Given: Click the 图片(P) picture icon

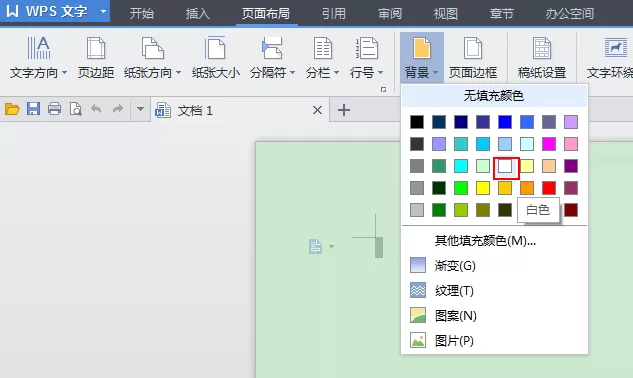Looking at the screenshot, I should pos(418,340).
